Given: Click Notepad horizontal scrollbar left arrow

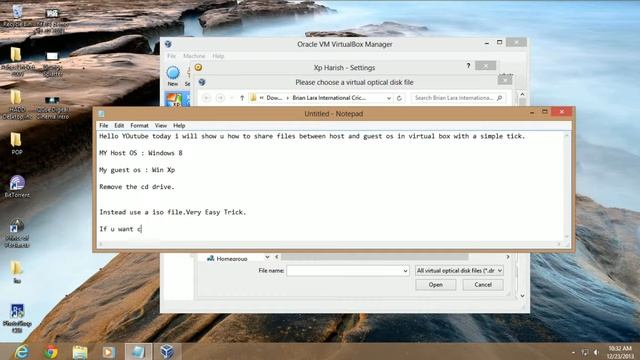Looking at the screenshot, I should pyautogui.click(x=101, y=244).
